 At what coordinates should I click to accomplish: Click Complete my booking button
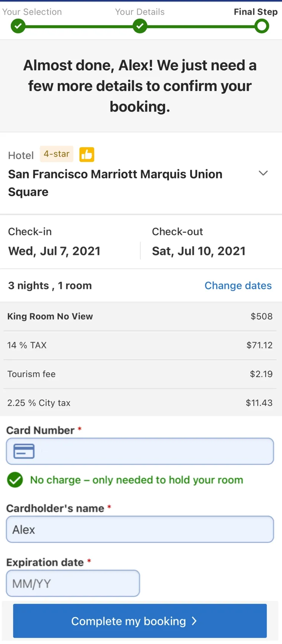pyautogui.click(x=140, y=621)
